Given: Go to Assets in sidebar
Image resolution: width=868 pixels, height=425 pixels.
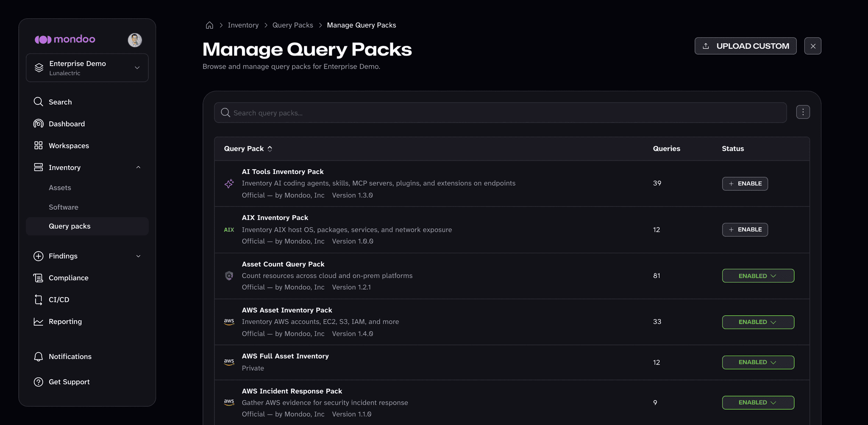Looking at the screenshot, I should pyautogui.click(x=60, y=187).
